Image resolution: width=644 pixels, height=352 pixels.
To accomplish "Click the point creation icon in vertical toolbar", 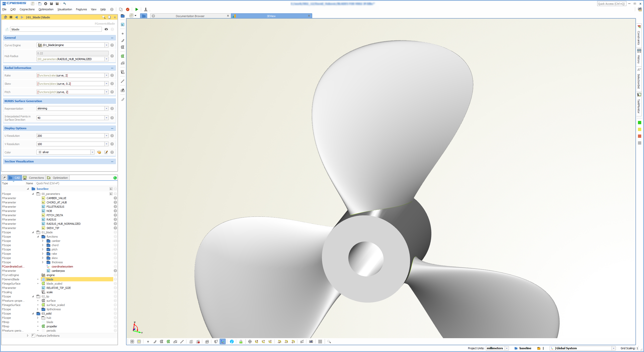I will tap(123, 33).
